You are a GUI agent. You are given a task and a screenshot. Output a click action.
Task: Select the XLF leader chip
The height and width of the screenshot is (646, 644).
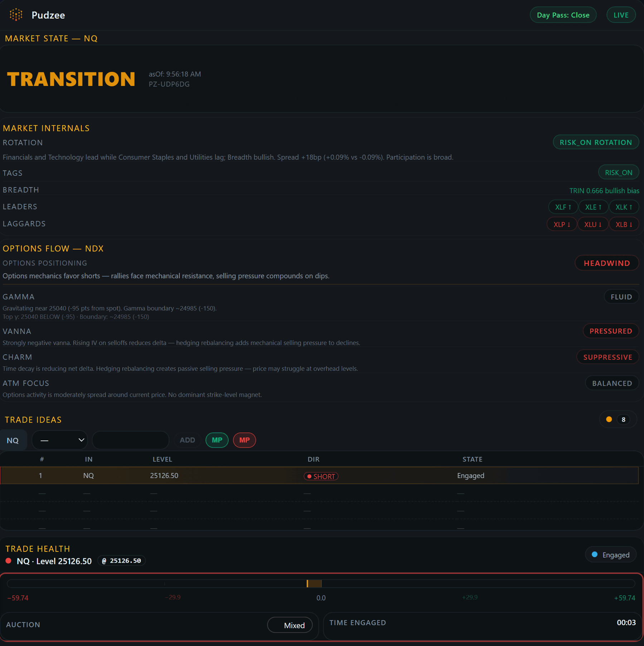[x=562, y=207]
